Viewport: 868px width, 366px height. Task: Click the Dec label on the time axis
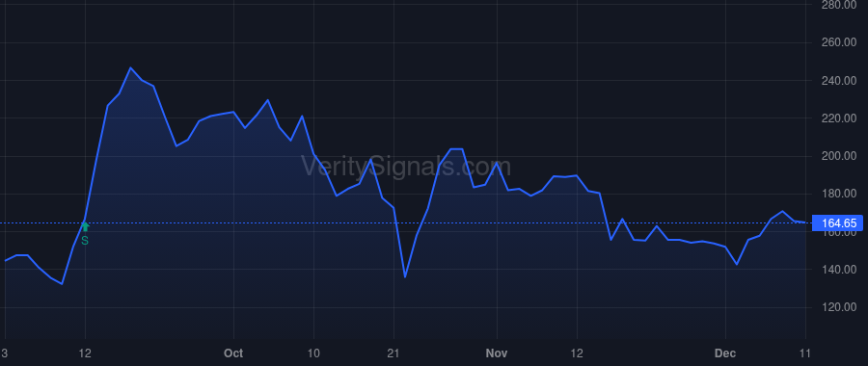point(725,353)
